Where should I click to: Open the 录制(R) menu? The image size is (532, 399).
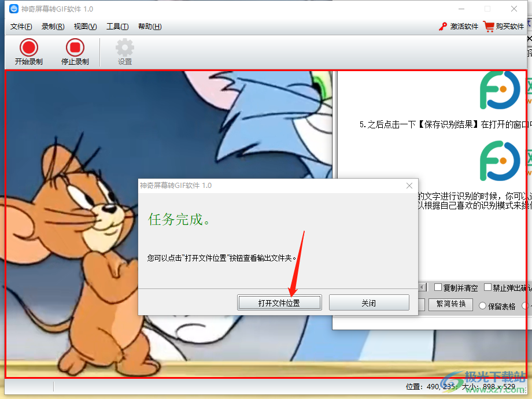click(x=53, y=27)
